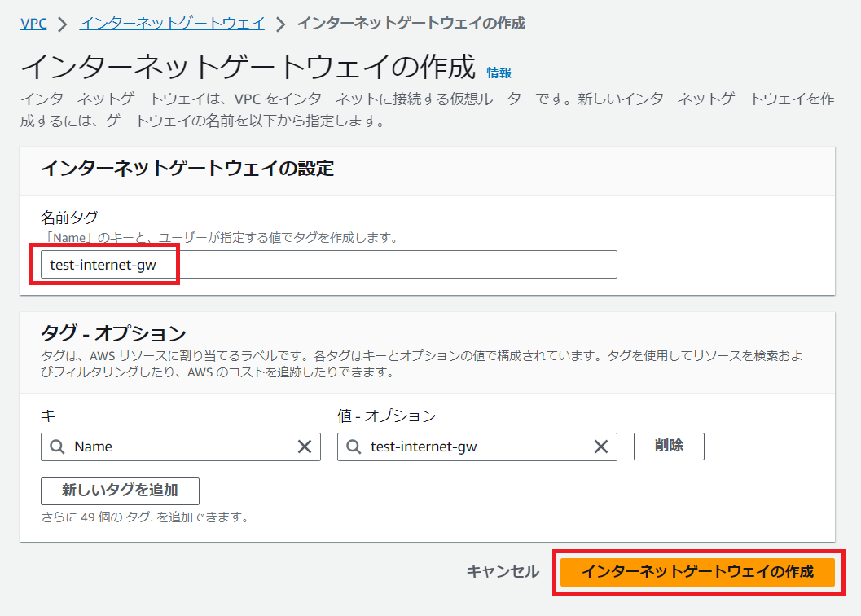
Task: Open the VPC breadcrumb link
Action: pyautogui.click(x=33, y=23)
